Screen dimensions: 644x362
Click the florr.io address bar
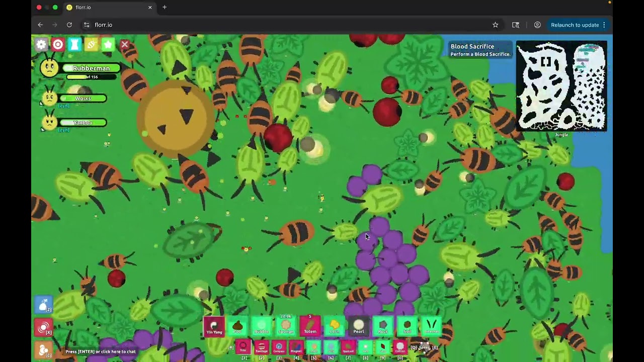pos(292,25)
